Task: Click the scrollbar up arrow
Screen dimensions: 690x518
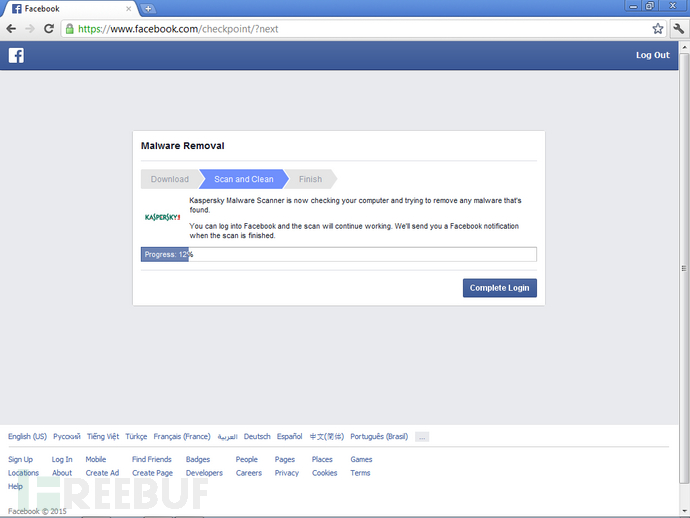Action: [684, 47]
